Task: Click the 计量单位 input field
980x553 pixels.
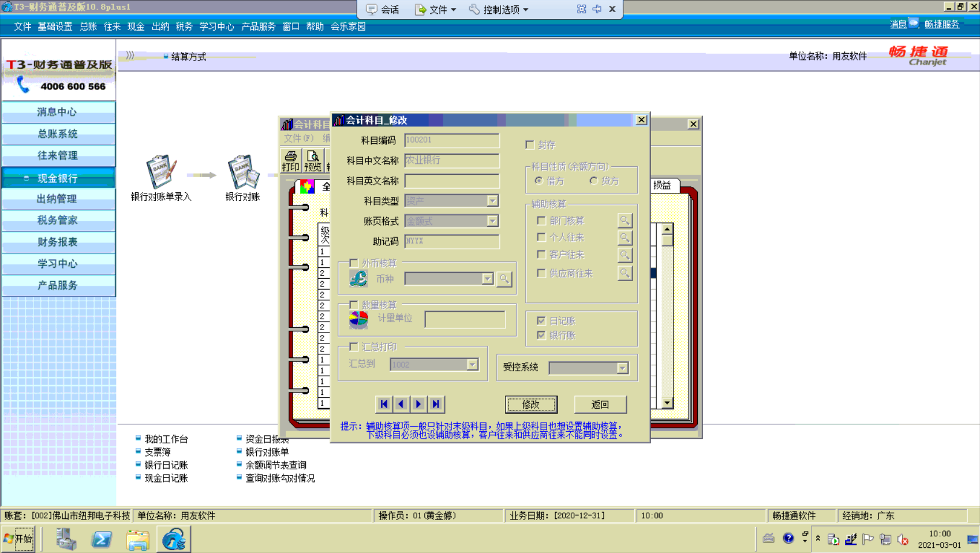Action: click(x=465, y=319)
